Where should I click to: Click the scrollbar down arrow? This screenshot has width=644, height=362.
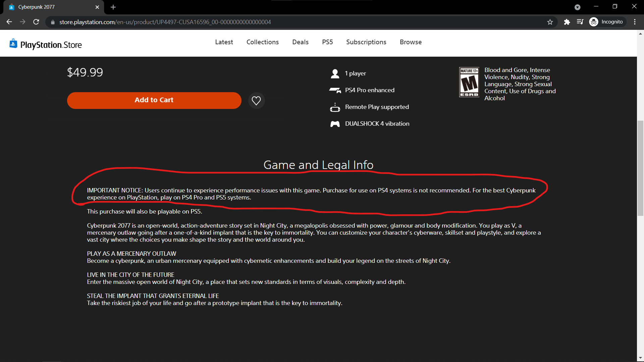pos(640,358)
